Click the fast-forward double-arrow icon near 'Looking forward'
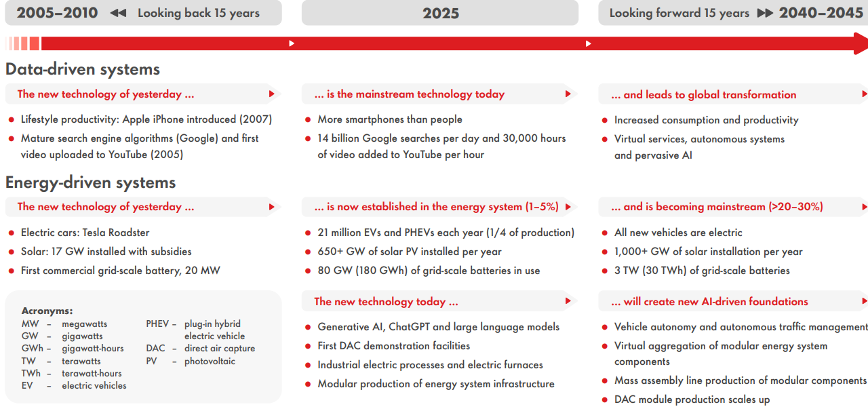The image size is (868, 409). (765, 13)
